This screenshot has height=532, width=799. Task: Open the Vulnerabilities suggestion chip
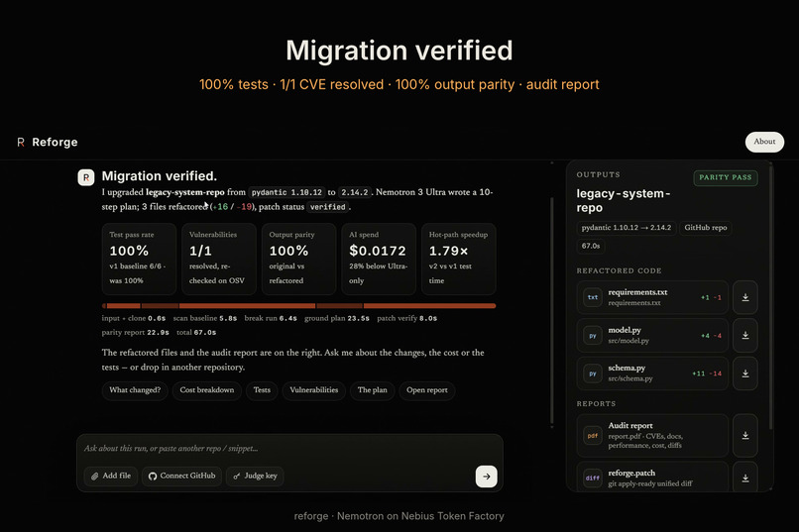pyautogui.click(x=314, y=390)
